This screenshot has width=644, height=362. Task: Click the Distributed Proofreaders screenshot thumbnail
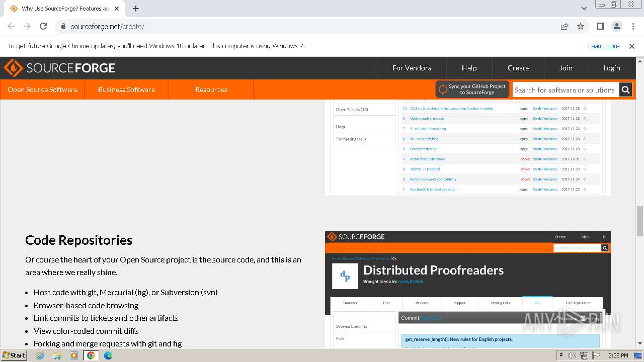[467, 289]
